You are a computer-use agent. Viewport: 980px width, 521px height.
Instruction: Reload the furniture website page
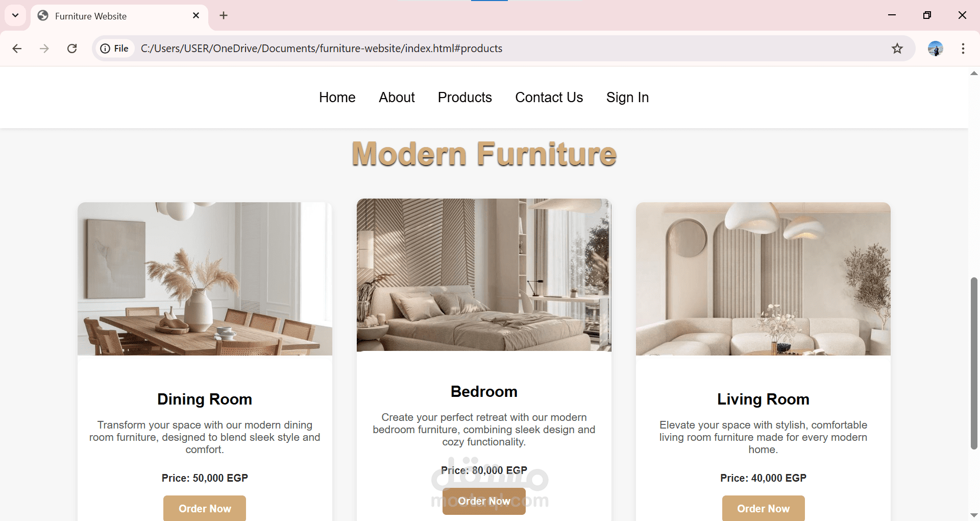tap(72, 49)
